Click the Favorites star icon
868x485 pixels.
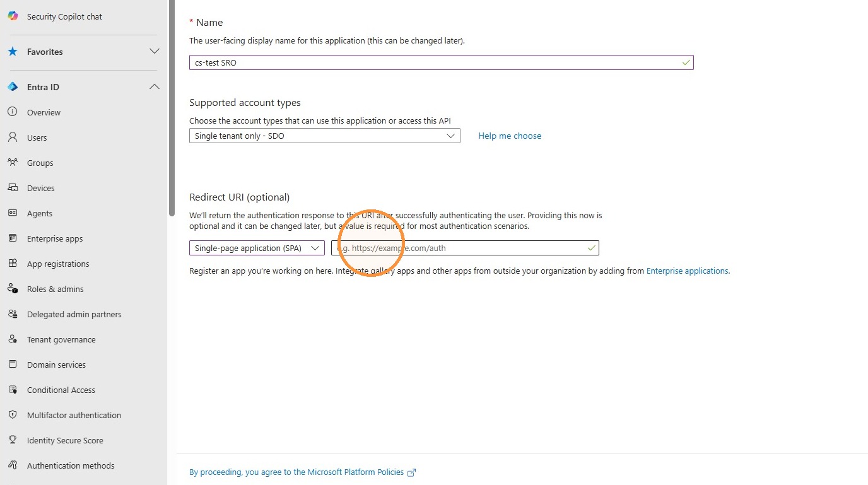[x=13, y=52]
